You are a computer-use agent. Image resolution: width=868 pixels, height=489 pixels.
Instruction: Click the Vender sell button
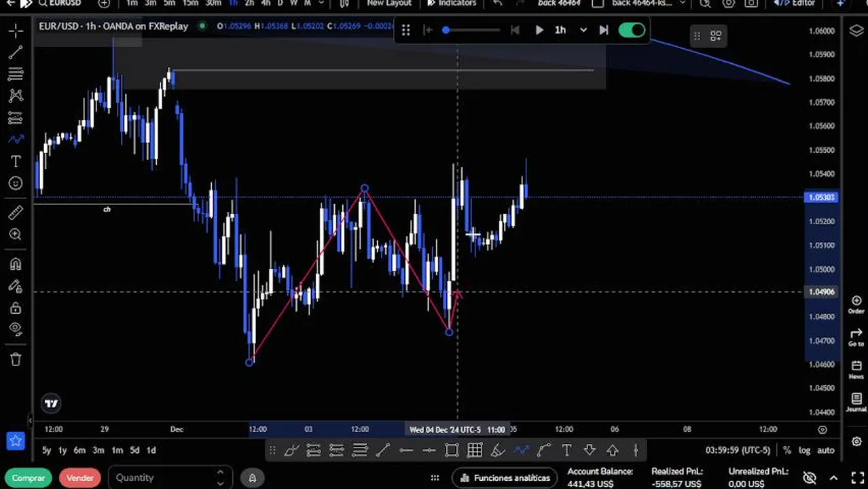coord(79,478)
